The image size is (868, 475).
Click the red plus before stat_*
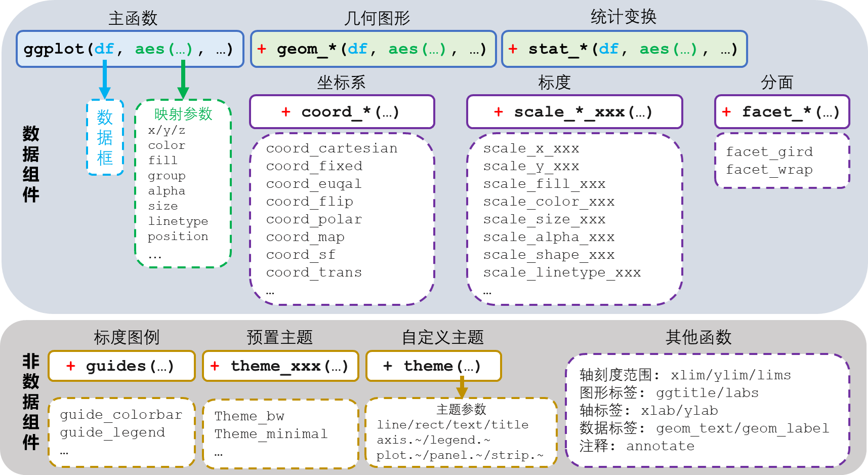pyautogui.click(x=513, y=49)
